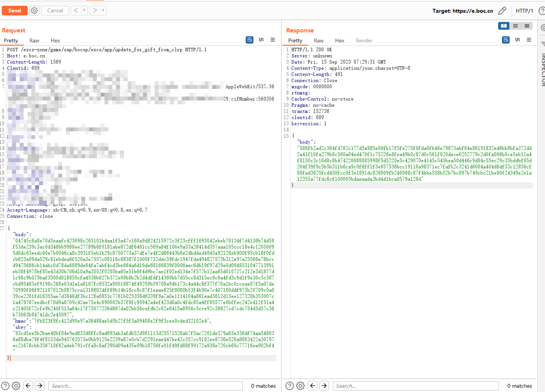545x392 pixels.
Task: Open the Request panel hamburger menu
Action: 272,40
